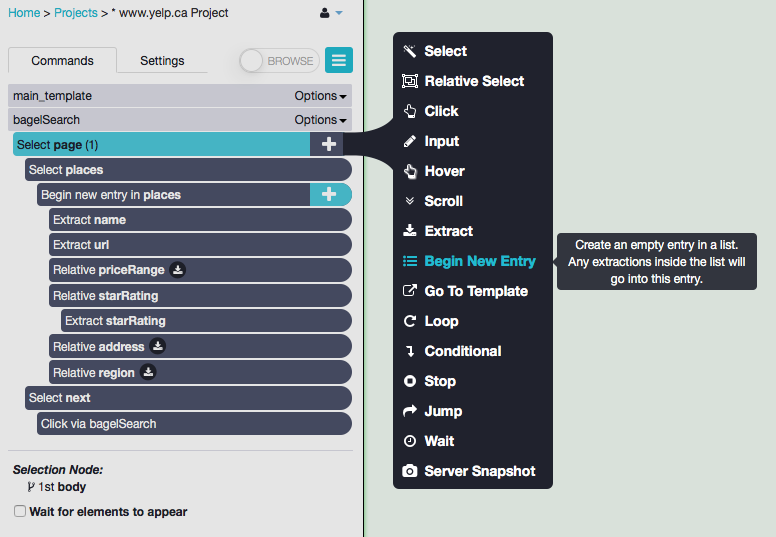Click the Conditional branch arrow icon
The width and height of the screenshot is (776, 537).
410,351
